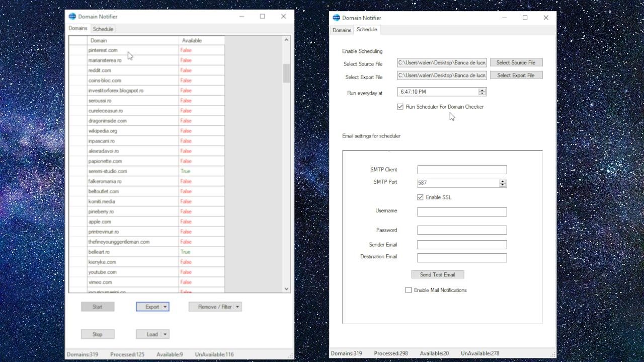This screenshot has height=362, width=644.
Task: Click the Domain Notifier globe icon on left window
Action: point(72,16)
